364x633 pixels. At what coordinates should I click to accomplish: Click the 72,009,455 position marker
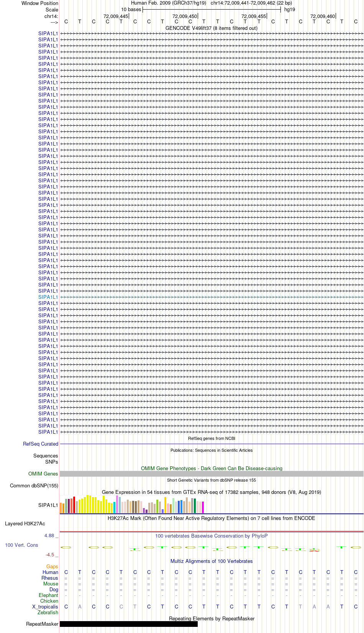(254, 16)
